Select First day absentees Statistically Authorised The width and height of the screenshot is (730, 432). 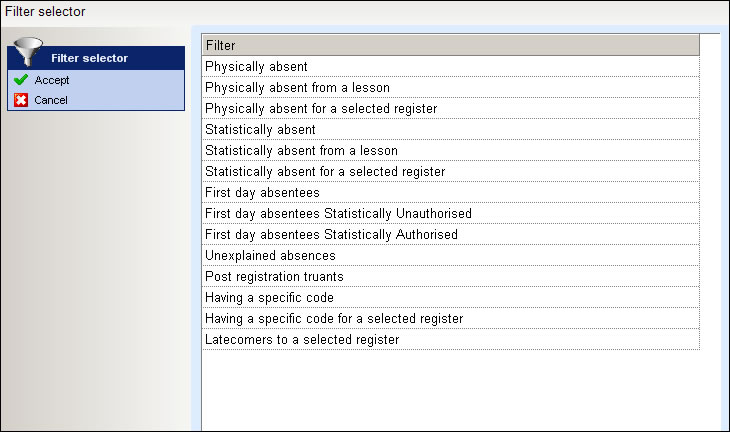click(x=451, y=234)
